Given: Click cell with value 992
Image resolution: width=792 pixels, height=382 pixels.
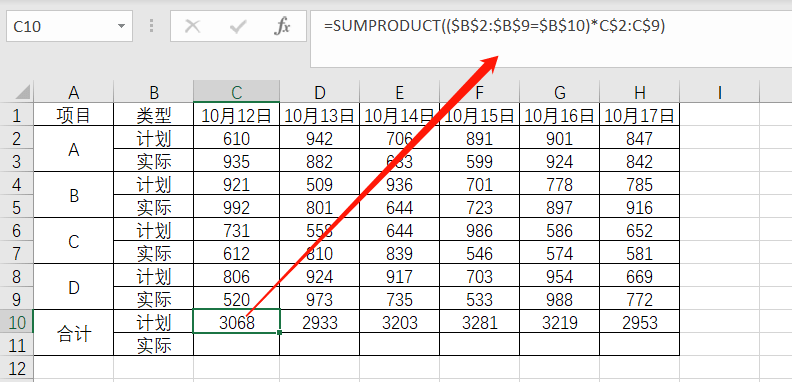Looking at the screenshot, I should tap(236, 207).
